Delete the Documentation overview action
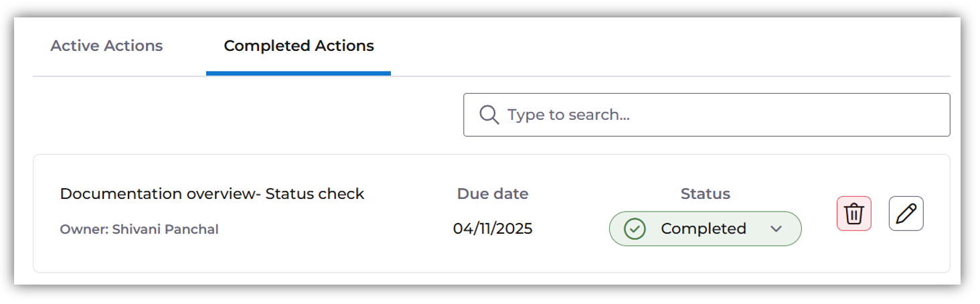 (x=853, y=214)
